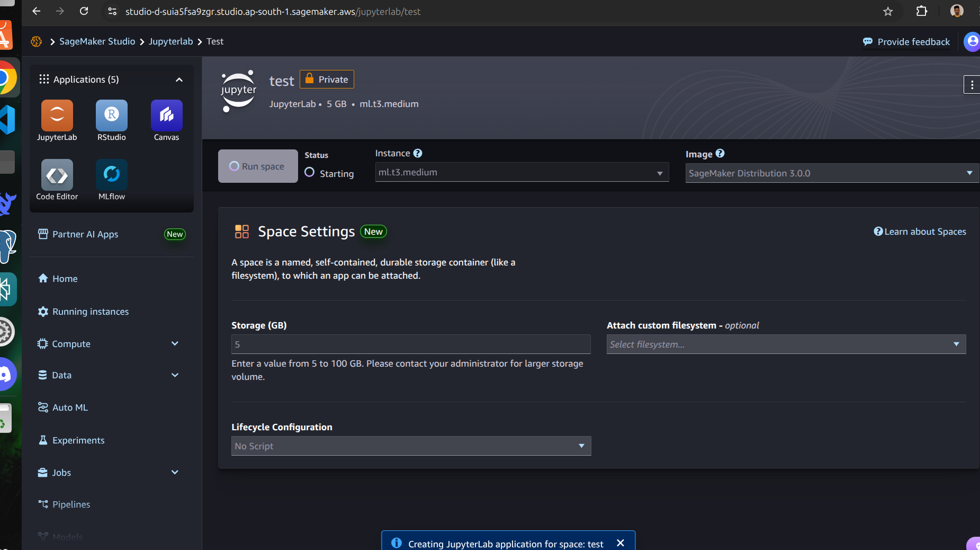
Task: Open the Code Editor application icon
Action: tap(57, 175)
